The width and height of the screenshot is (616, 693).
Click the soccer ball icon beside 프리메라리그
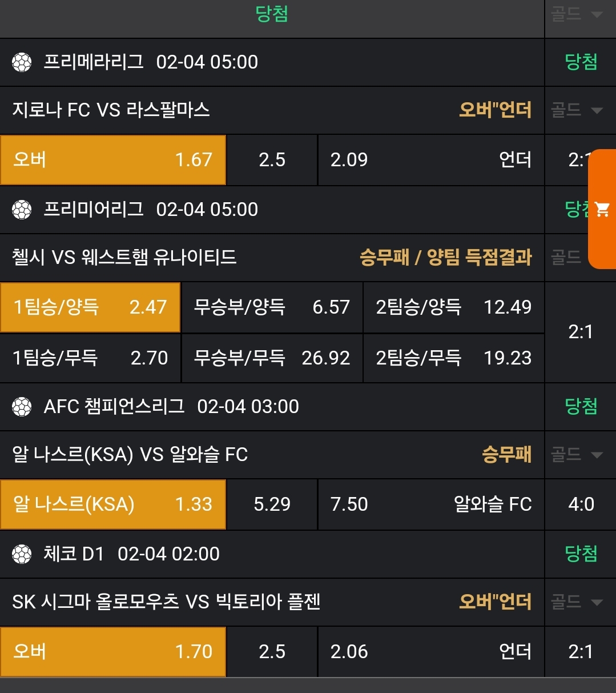[22, 62]
